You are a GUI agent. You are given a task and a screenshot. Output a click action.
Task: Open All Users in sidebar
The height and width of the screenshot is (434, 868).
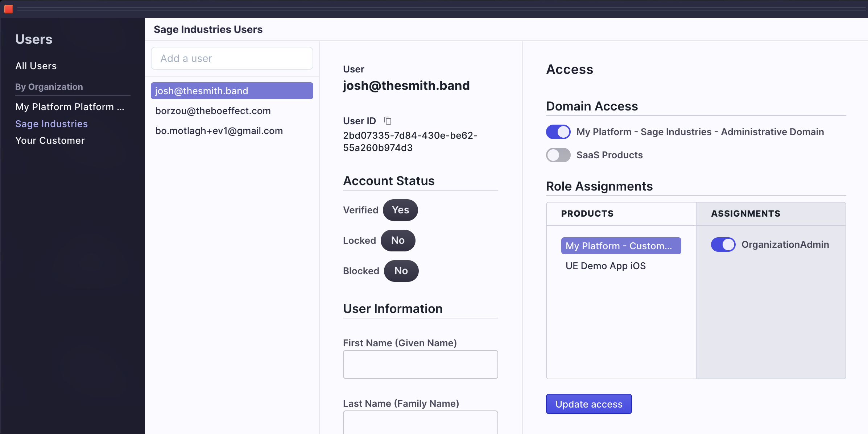click(x=36, y=66)
